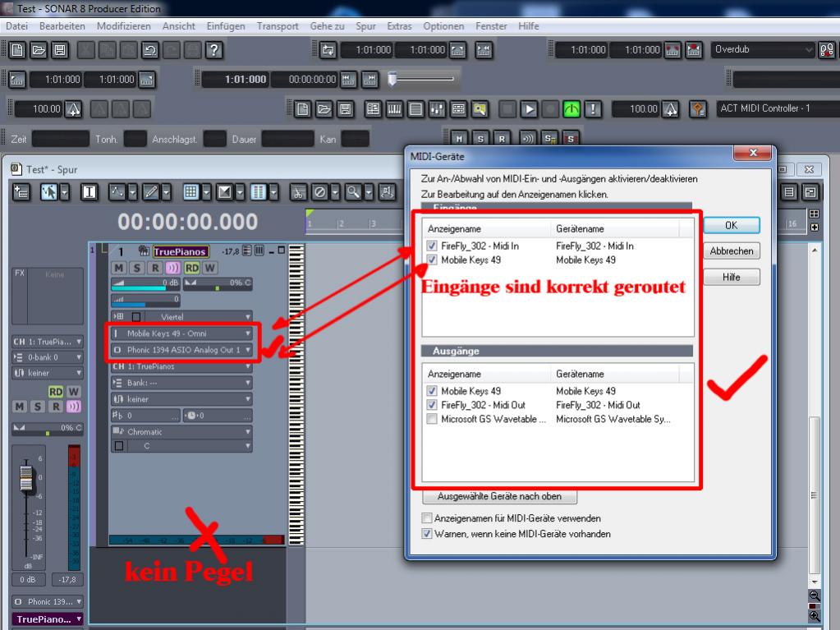Open the Hilfe menu
The width and height of the screenshot is (840, 630).
coord(528,26)
